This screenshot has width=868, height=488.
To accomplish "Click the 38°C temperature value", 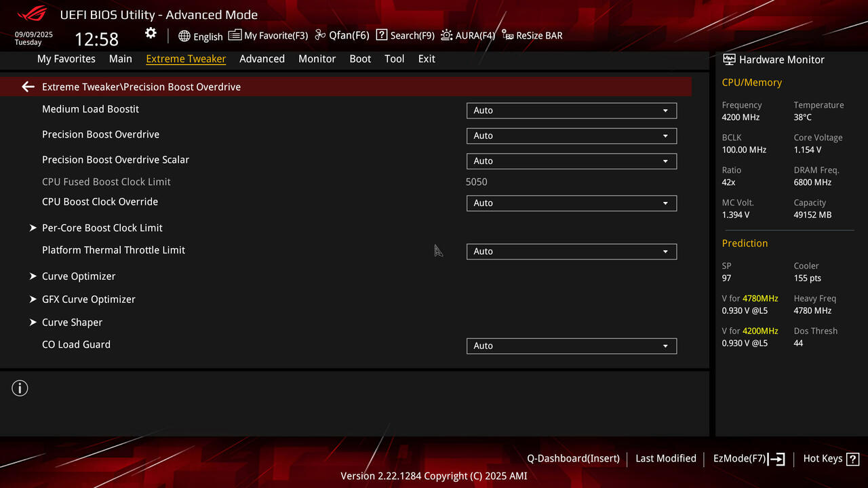I will (803, 117).
